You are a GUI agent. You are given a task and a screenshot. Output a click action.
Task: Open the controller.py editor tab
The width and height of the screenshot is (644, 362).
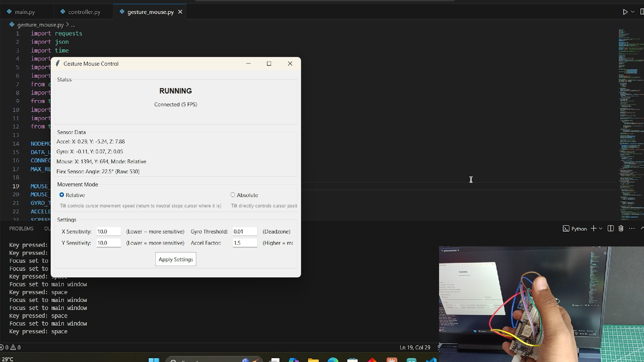click(x=84, y=12)
